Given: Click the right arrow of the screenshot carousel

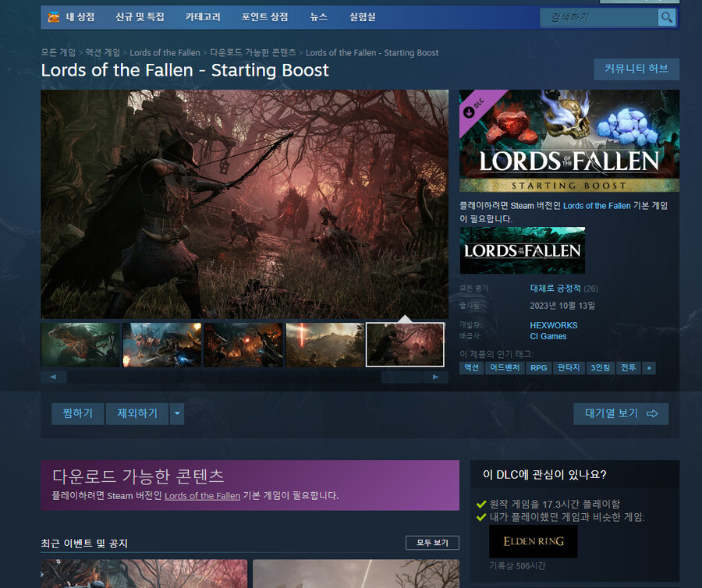Looking at the screenshot, I should coord(436,377).
